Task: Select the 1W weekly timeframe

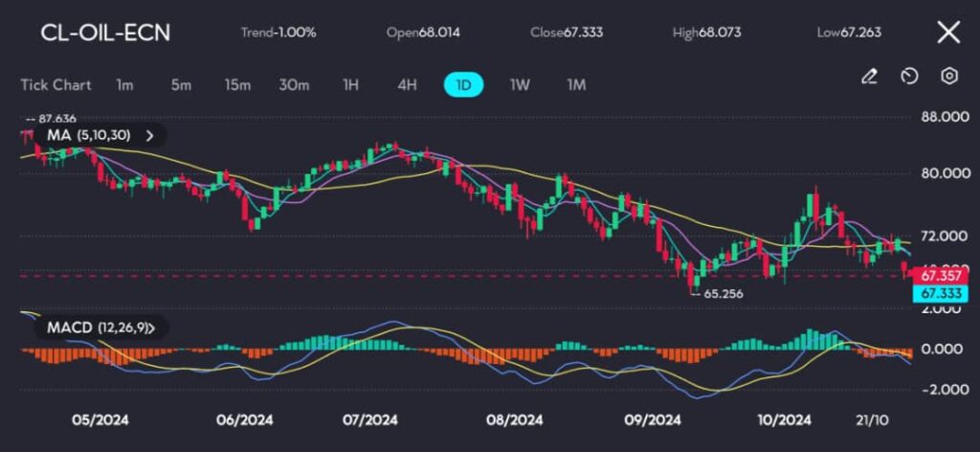Action: (x=520, y=84)
